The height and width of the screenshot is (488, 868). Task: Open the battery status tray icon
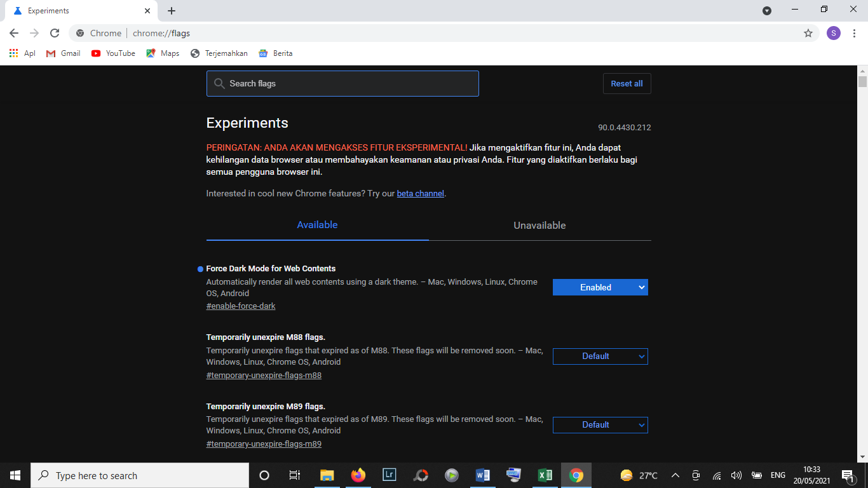(x=757, y=475)
